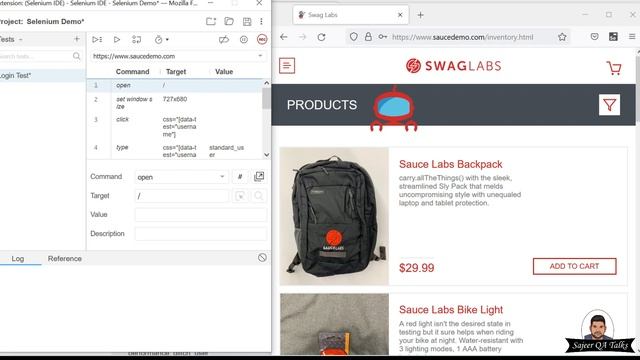The width and height of the screenshot is (640, 360).
Task: Start recording with REC button
Action: [x=262, y=40]
